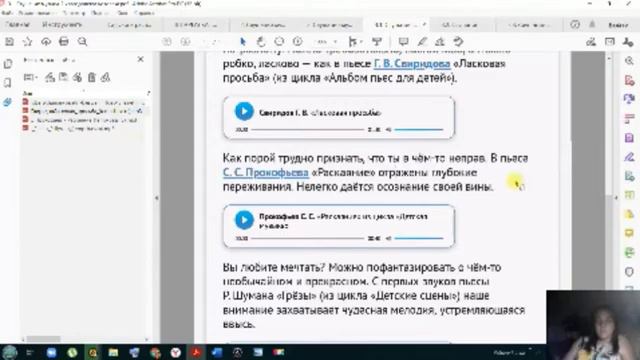640x360 pixels.
Task: Click the help question mark icon
Action: coord(575,25)
